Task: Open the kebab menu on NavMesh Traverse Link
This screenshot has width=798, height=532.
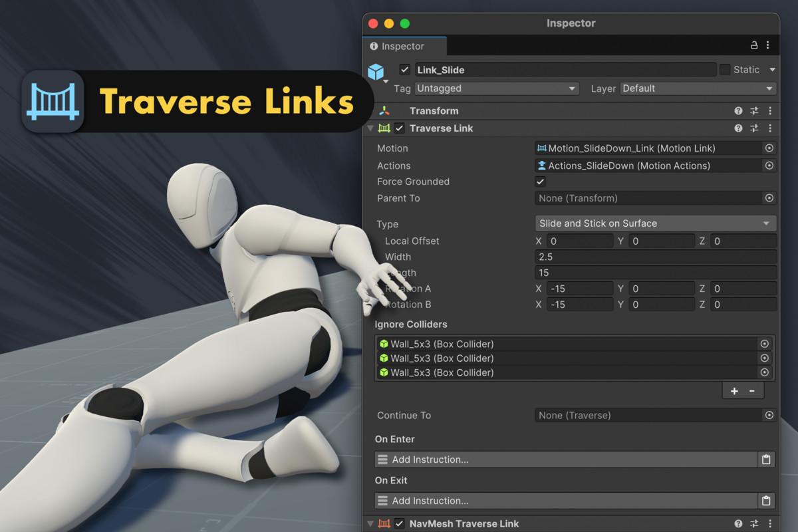Action: point(770,523)
